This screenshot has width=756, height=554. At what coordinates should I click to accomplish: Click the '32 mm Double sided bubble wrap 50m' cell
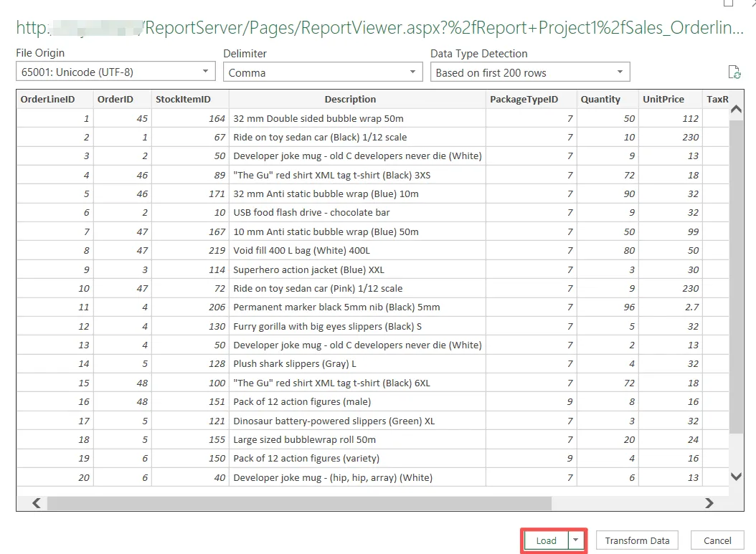point(357,118)
